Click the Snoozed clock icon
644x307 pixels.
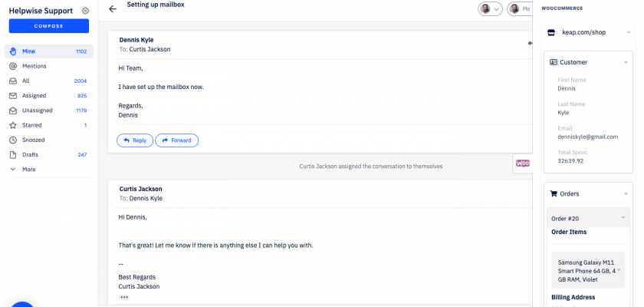pyautogui.click(x=13, y=140)
